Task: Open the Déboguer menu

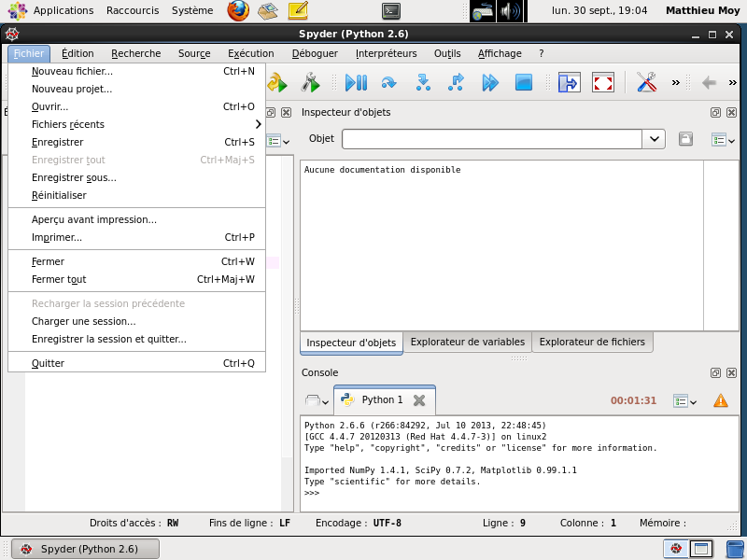Action: point(315,53)
